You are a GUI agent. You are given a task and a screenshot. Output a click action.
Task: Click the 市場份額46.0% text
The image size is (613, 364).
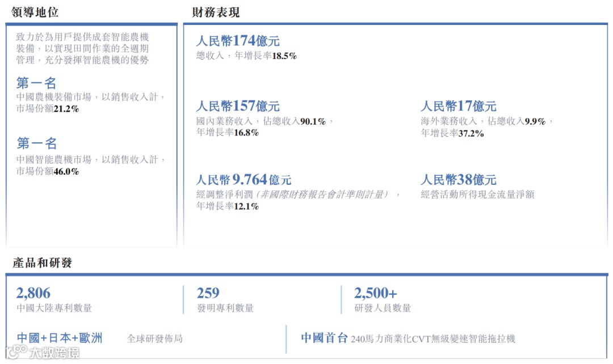point(47,171)
